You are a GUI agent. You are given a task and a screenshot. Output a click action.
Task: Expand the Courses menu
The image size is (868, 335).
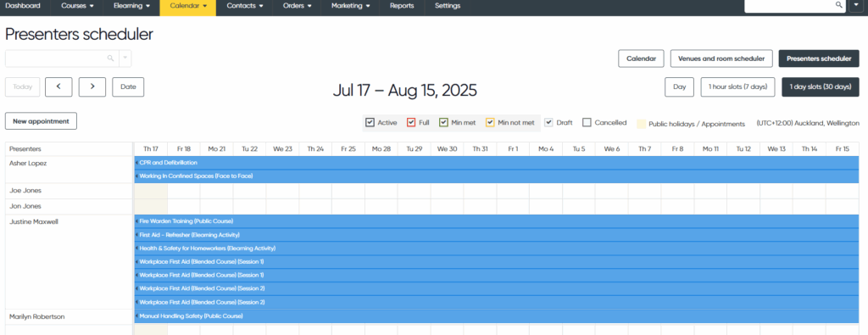click(x=77, y=6)
